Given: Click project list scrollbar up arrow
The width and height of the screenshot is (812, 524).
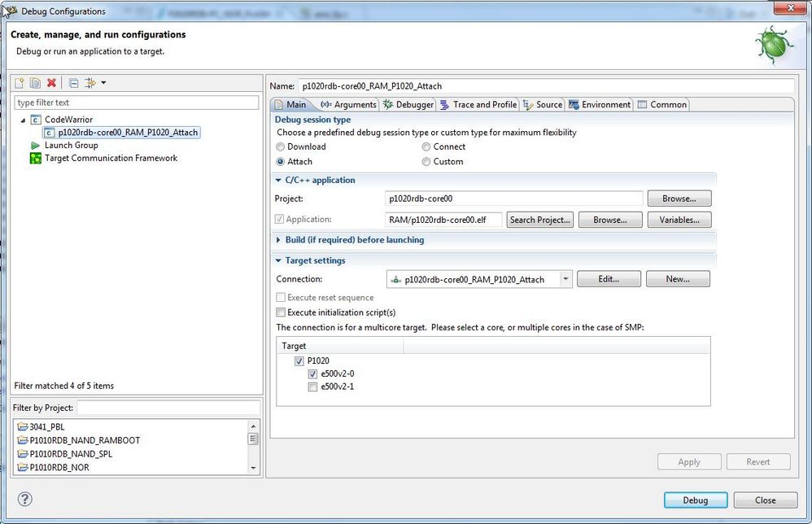Looking at the screenshot, I should coord(253,426).
